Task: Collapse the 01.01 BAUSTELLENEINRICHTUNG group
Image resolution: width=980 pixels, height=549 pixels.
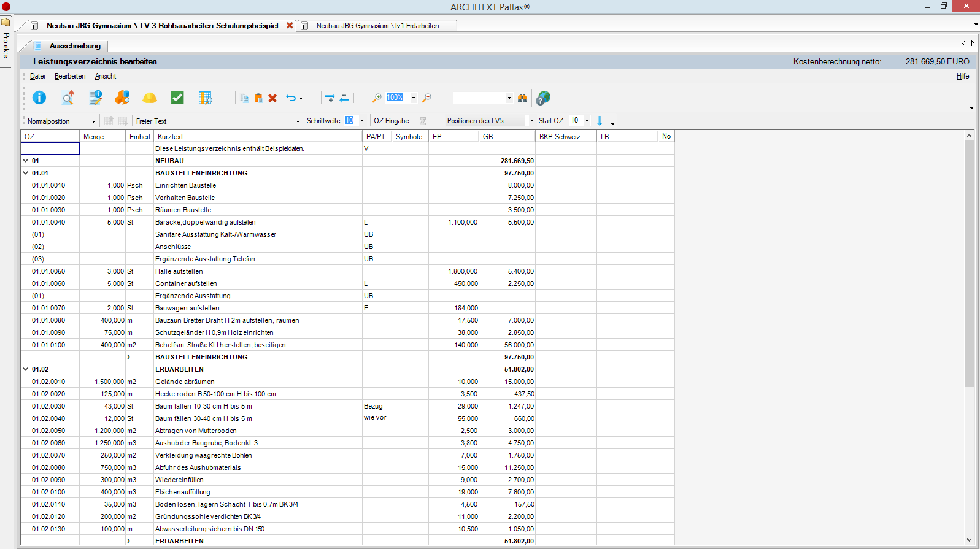Action: (26, 173)
